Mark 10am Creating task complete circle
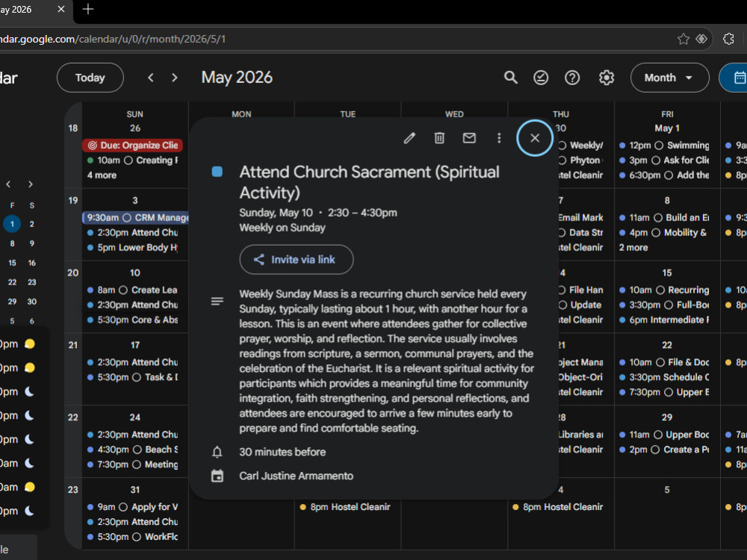Image resolution: width=747 pixels, height=560 pixels. [128, 161]
